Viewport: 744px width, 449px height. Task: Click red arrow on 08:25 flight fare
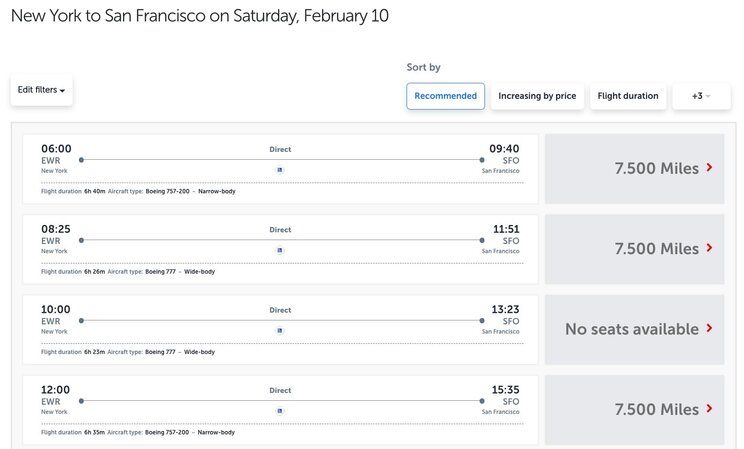pyautogui.click(x=709, y=248)
